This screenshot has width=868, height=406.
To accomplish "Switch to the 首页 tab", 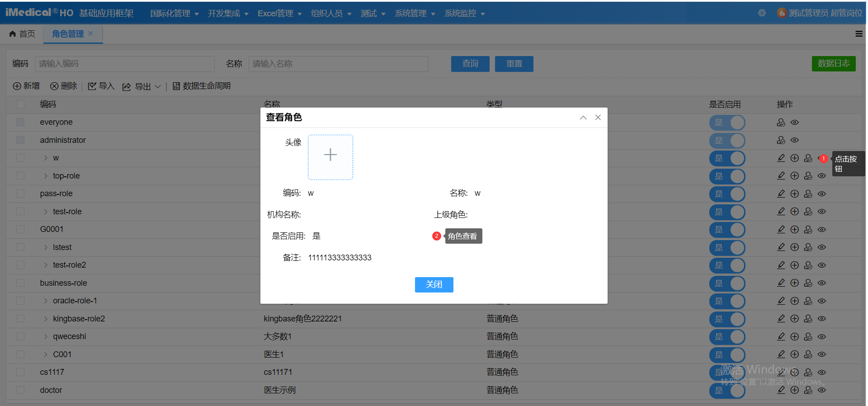I will click(x=22, y=34).
